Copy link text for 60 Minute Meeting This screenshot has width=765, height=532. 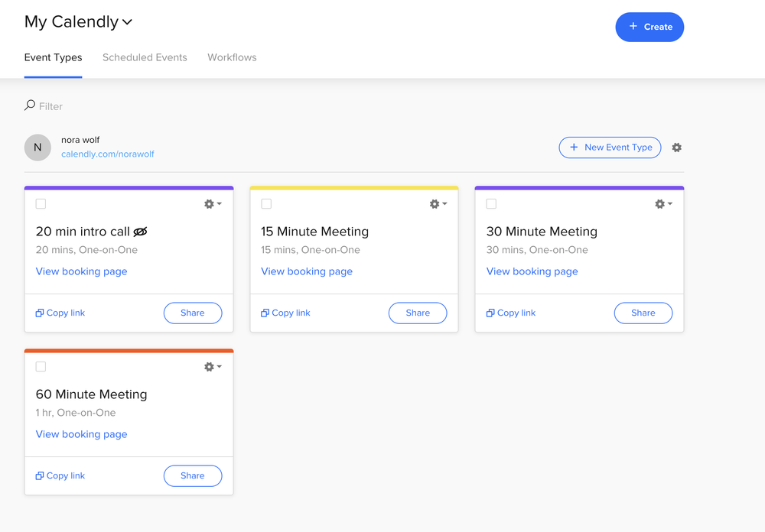tap(66, 476)
